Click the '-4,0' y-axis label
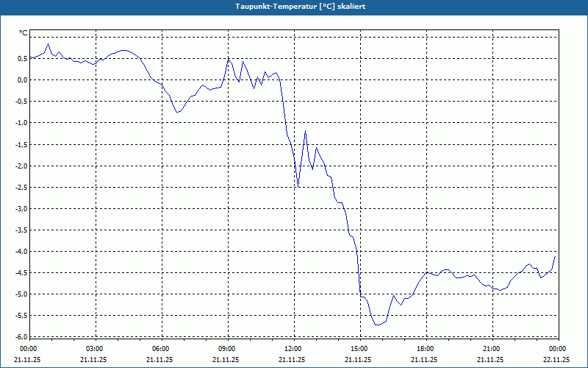Viewport: 588px width, 368px height. [22, 251]
